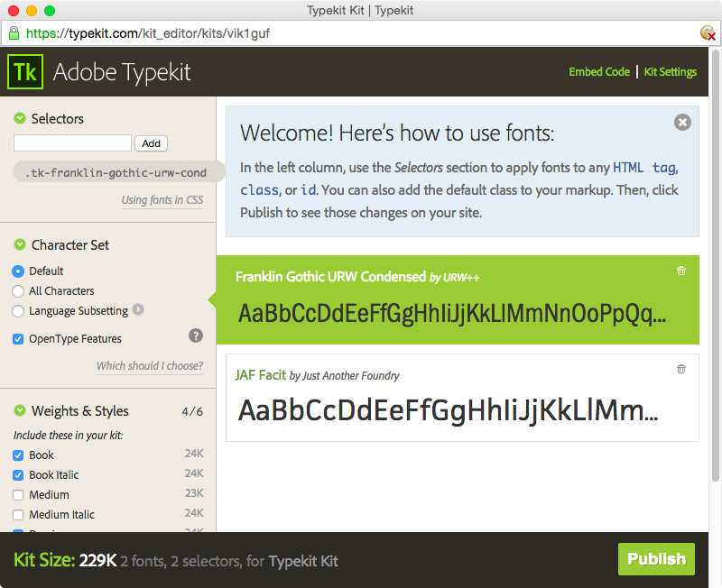Select the Default character set radio

click(x=18, y=271)
